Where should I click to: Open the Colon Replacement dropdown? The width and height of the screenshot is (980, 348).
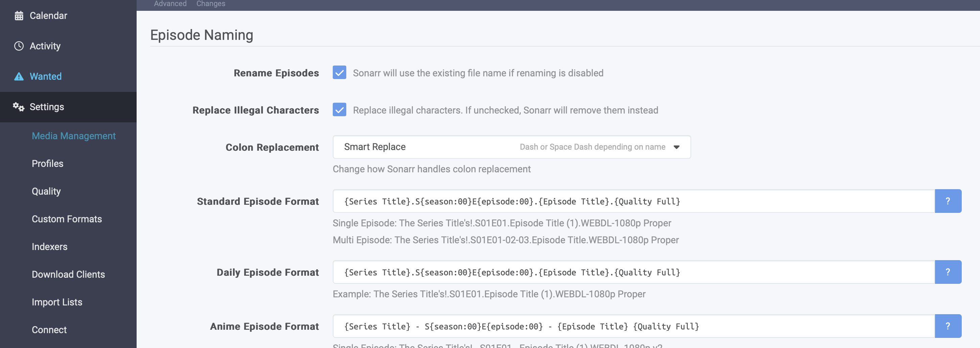click(511, 147)
